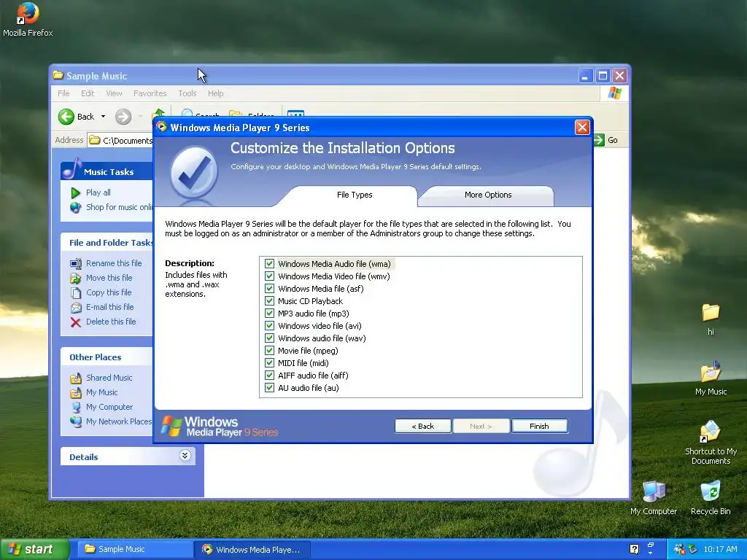Uncheck Movie file (mpeg) checkbox
This screenshot has height=560, width=747.
click(269, 351)
